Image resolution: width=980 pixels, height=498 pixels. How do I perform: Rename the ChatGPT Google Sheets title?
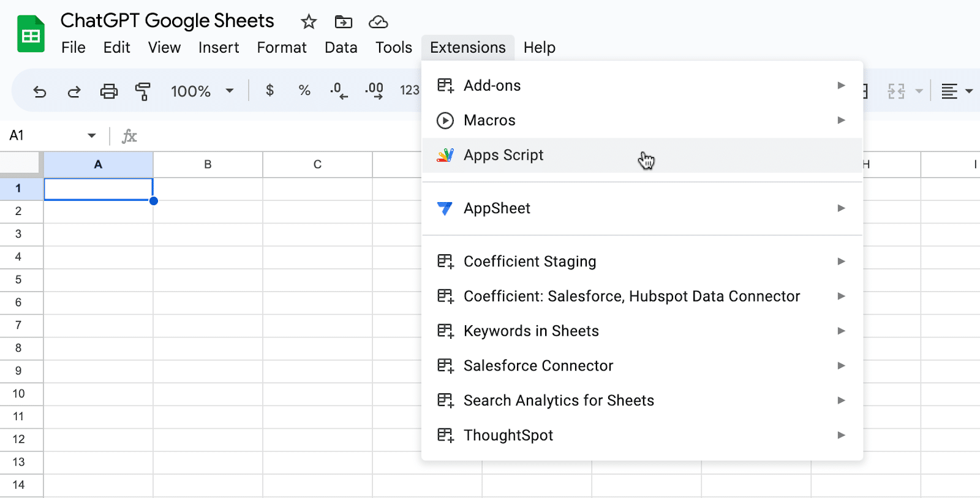[x=167, y=21]
